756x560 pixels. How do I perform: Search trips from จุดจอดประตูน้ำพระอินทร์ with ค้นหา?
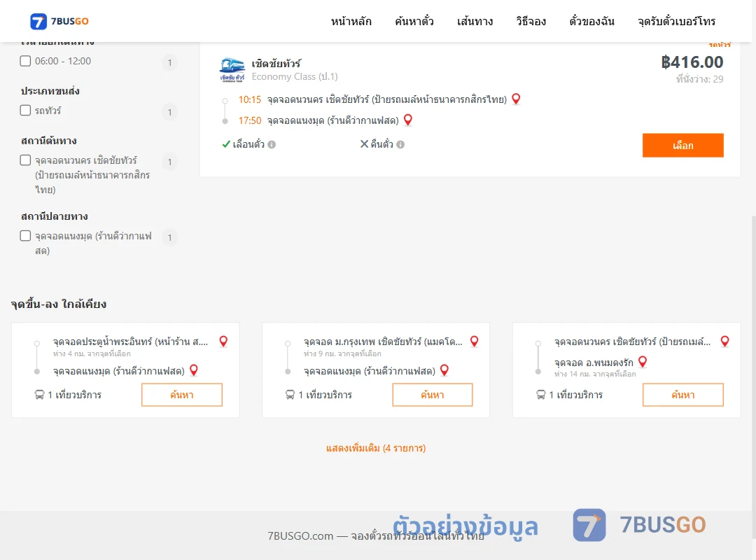point(182,395)
